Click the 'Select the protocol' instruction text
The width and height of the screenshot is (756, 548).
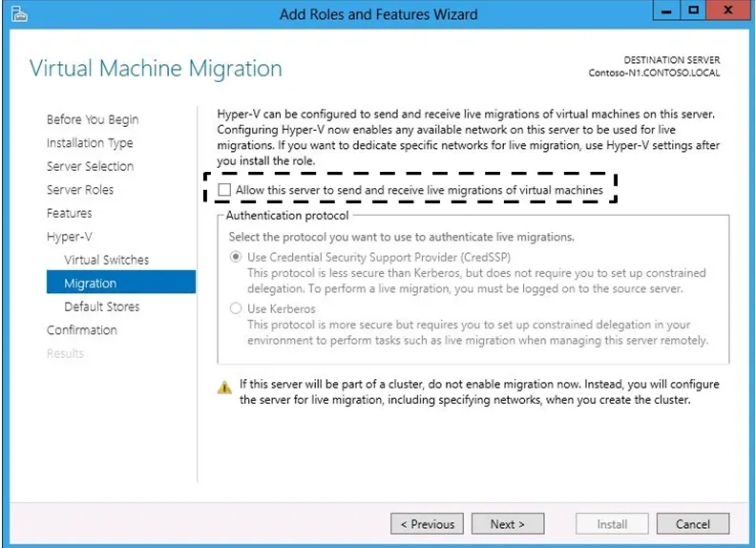click(402, 237)
